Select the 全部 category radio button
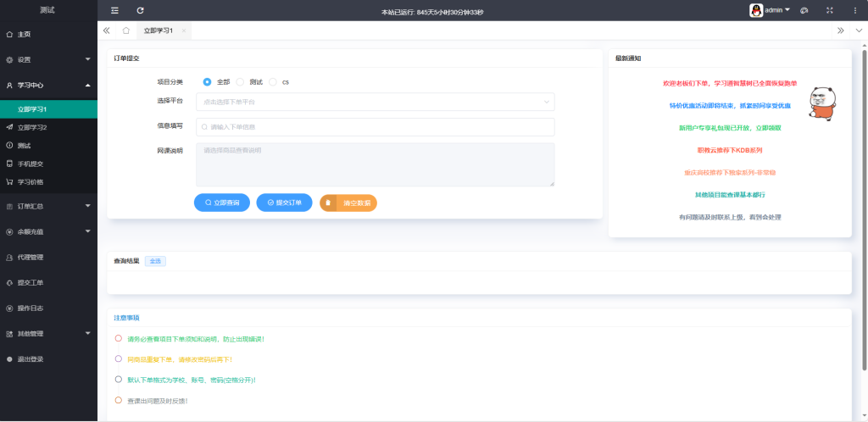Screen dimensions: 868x422 [x=208, y=82]
